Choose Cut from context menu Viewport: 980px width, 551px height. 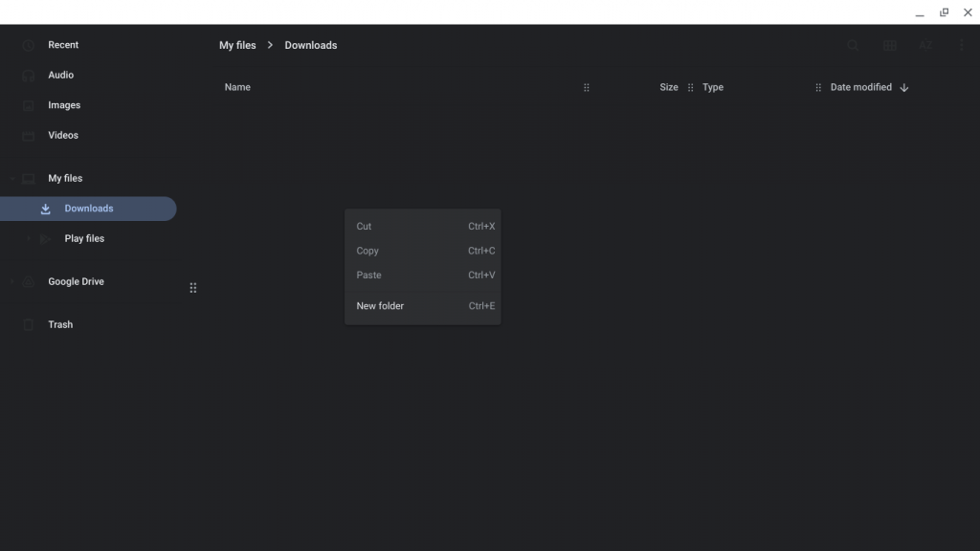[422, 226]
